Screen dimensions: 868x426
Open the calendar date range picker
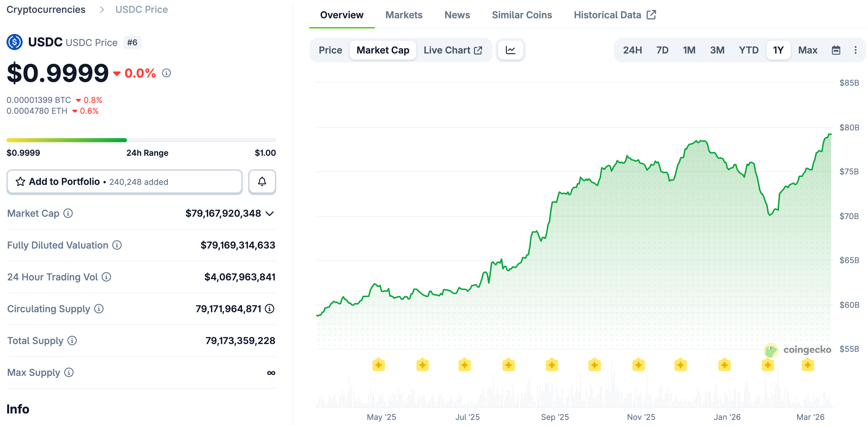(836, 50)
